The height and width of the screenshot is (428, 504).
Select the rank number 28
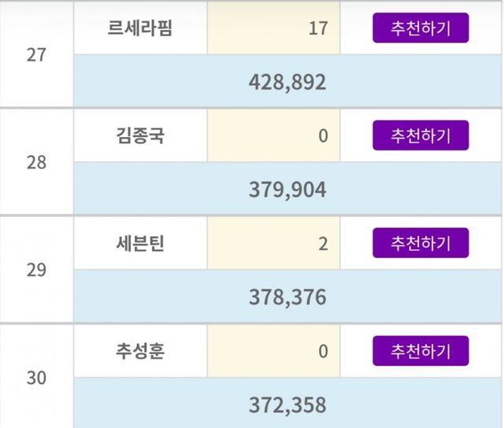[x=36, y=163]
